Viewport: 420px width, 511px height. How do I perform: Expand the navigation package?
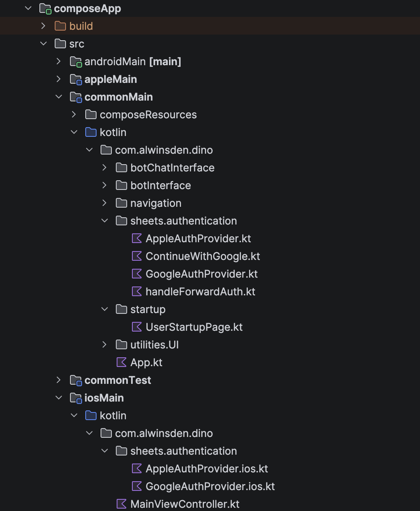(104, 203)
